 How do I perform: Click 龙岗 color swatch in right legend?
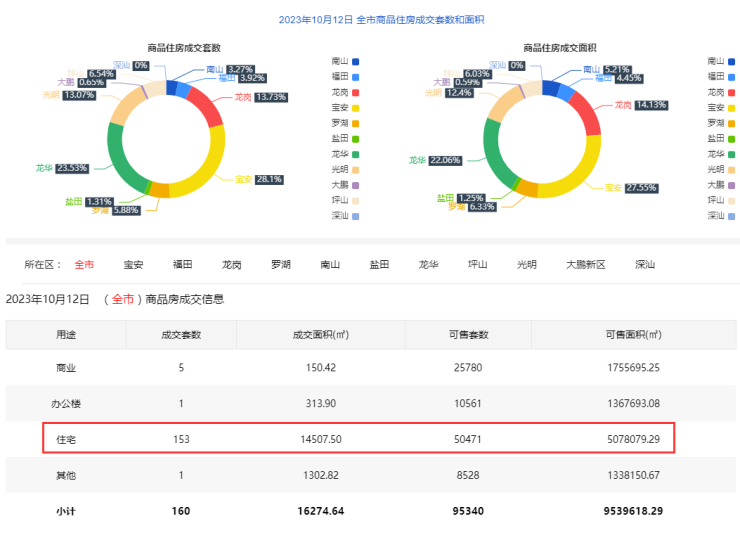[x=733, y=92]
